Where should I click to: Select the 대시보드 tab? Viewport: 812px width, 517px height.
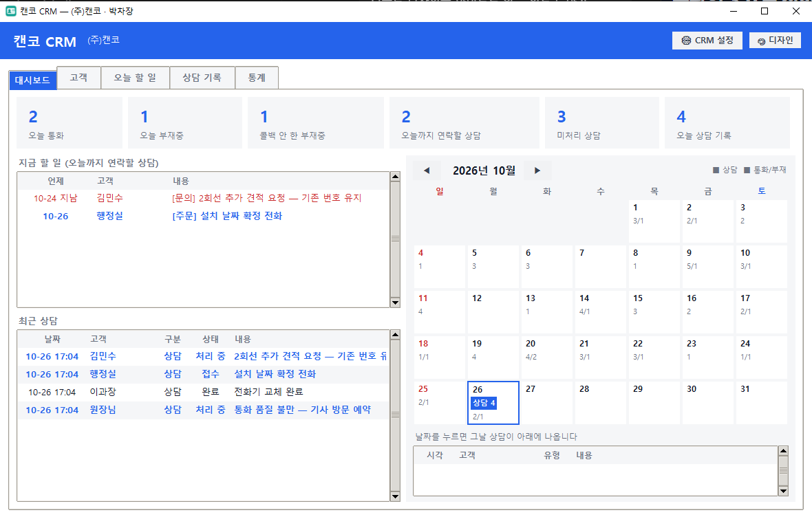point(32,80)
